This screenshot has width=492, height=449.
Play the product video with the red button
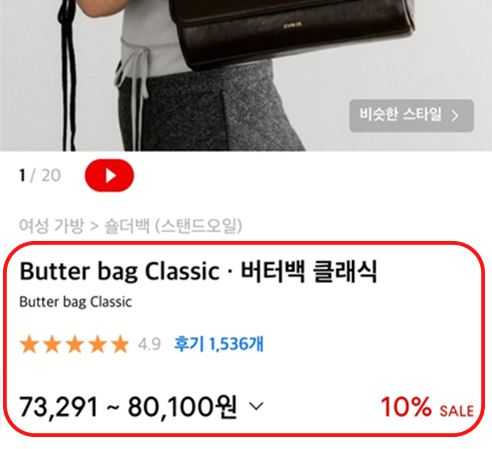pos(109,175)
